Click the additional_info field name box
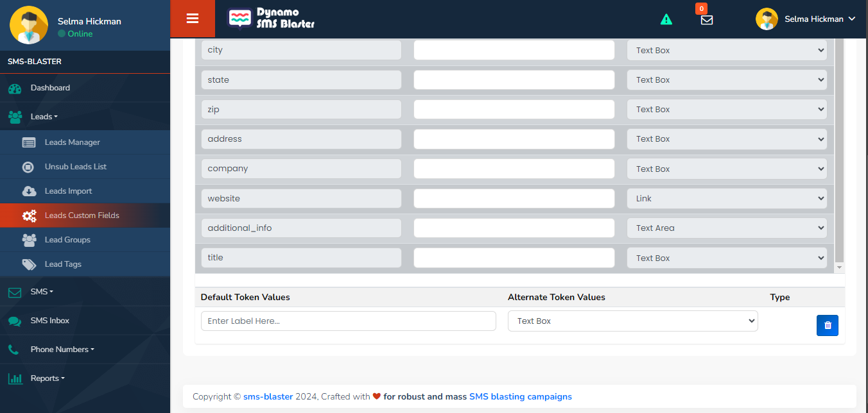868x413 pixels. point(301,228)
